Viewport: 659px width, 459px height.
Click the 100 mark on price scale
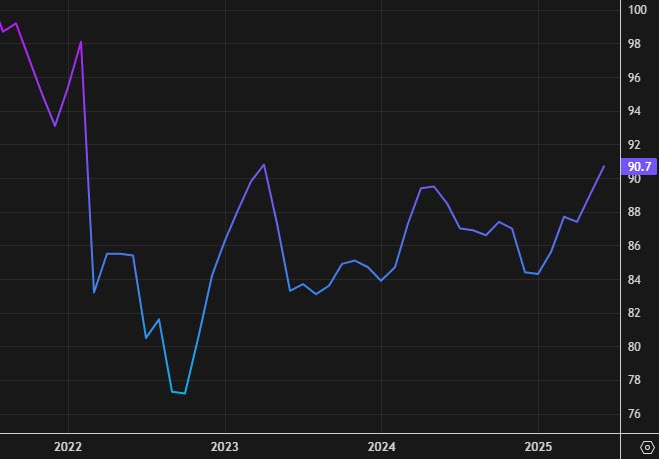pyautogui.click(x=638, y=10)
